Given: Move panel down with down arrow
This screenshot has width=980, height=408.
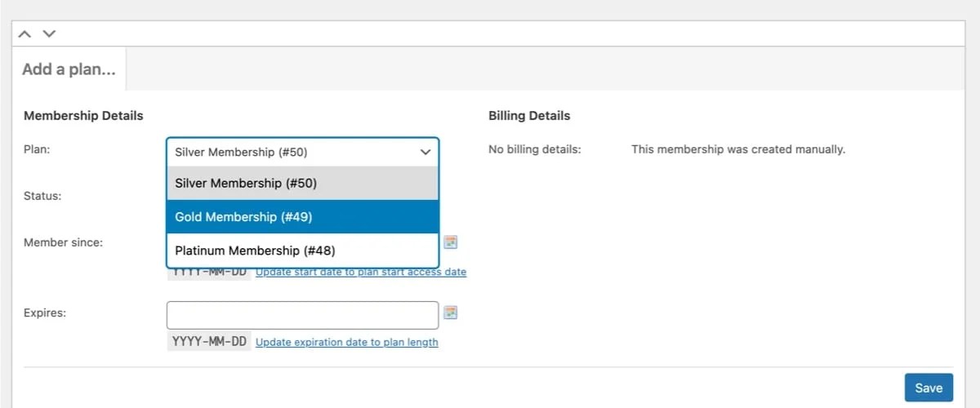Looking at the screenshot, I should tap(49, 34).
